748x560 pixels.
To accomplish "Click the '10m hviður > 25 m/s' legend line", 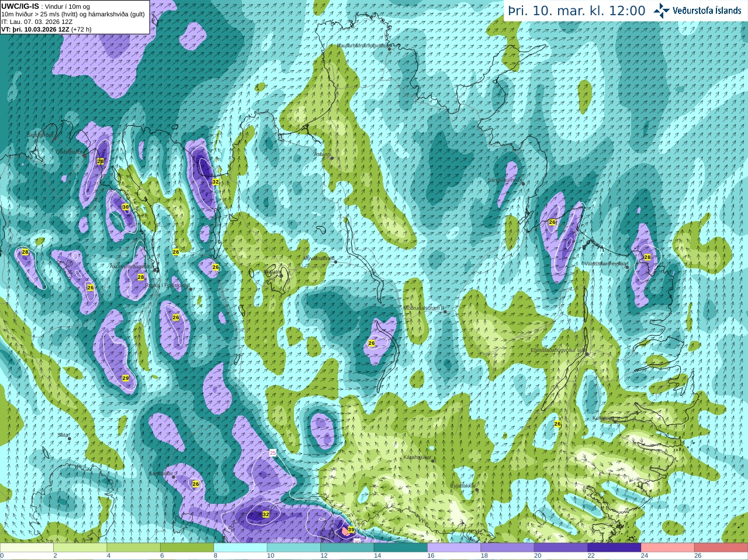I will point(73,14).
